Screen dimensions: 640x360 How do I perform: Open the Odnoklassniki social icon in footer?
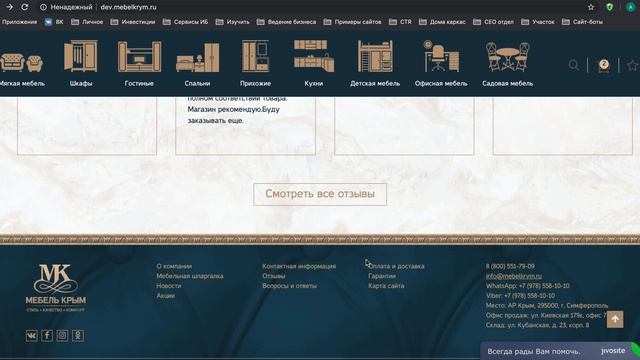tap(78, 336)
